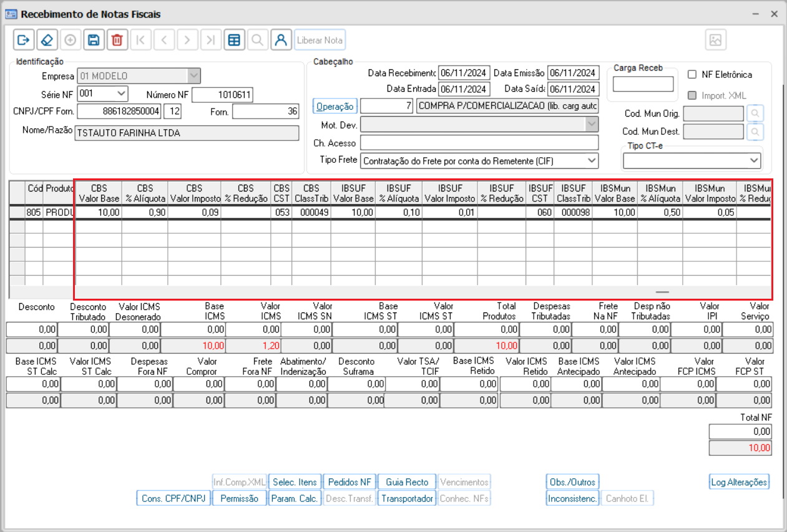787x532 pixels.
Task: Expand the Mot. Dev. dropdown
Action: click(592, 125)
